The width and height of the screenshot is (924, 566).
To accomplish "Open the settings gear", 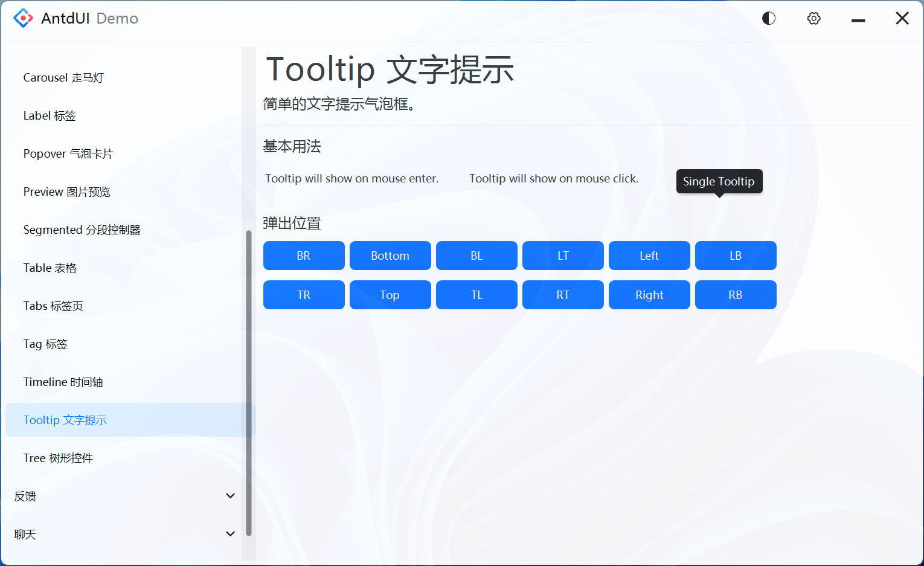I will point(813,18).
